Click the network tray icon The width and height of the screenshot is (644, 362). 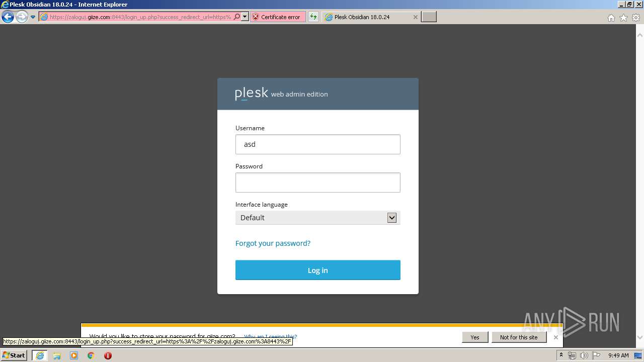(x=572, y=355)
